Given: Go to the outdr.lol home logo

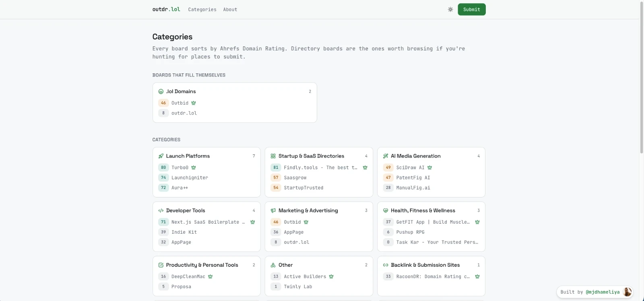Looking at the screenshot, I should (x=166, y=9).
